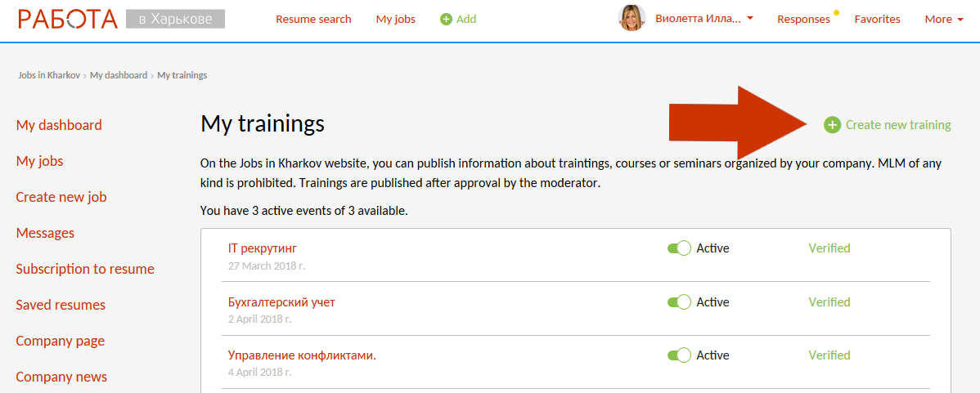Open the city selector в Харькове

click(175, 19)
